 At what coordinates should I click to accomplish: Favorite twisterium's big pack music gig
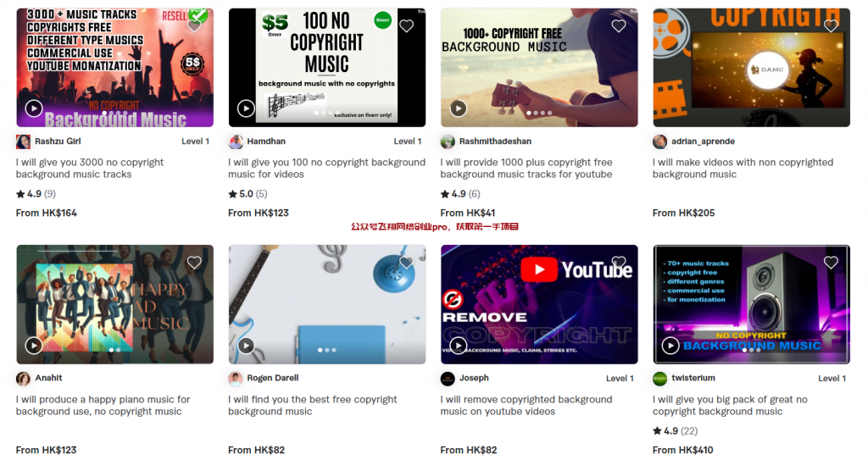(831, 263)
